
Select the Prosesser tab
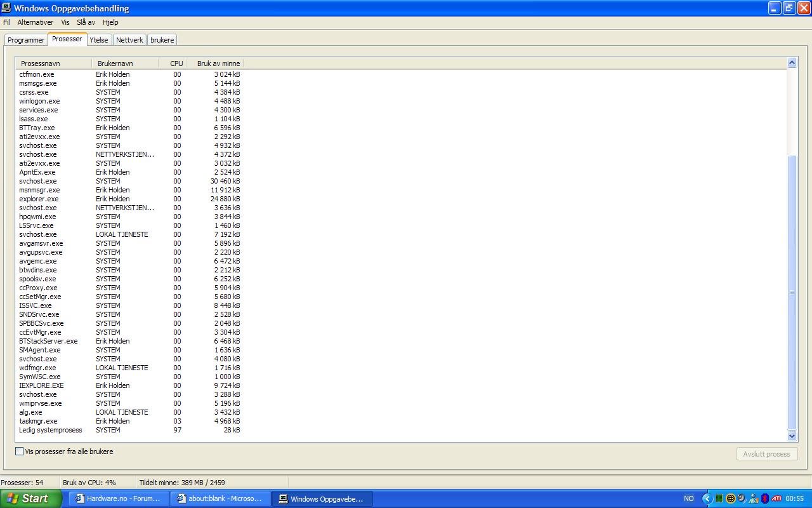pos(67,39)
